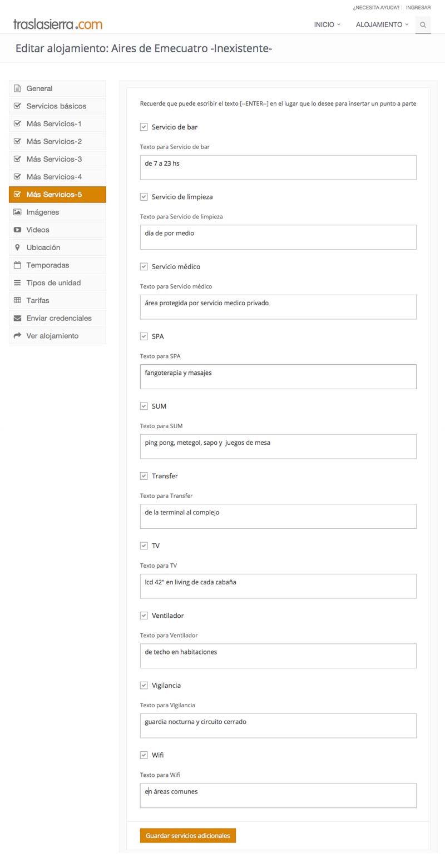Click the document icon beside General
445x868 pixels.
click(x=17, y=88)
